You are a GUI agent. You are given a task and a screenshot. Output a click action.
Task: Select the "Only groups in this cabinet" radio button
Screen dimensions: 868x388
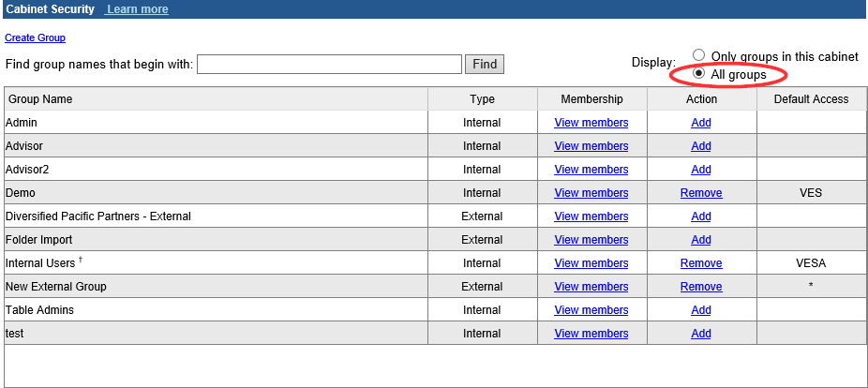click(698, 56)
